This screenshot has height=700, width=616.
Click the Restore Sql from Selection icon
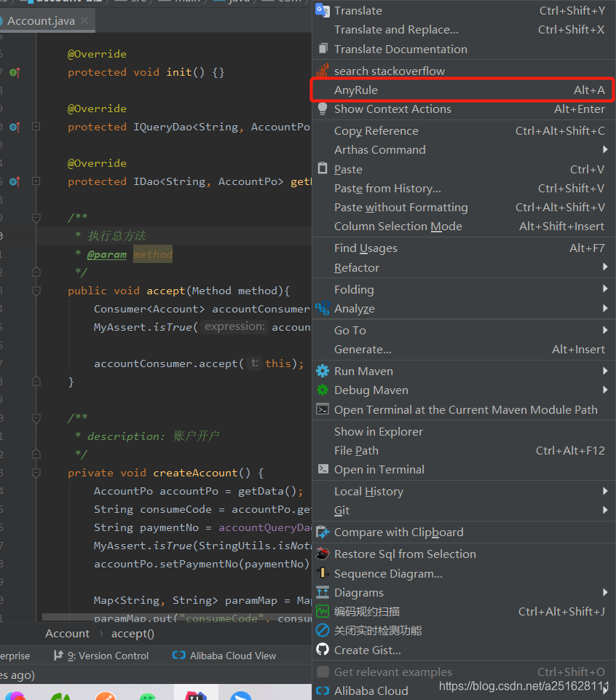click(323, 554)
